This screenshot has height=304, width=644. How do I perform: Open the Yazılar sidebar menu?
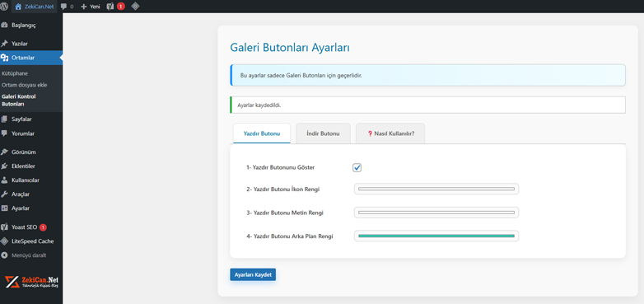31,44
